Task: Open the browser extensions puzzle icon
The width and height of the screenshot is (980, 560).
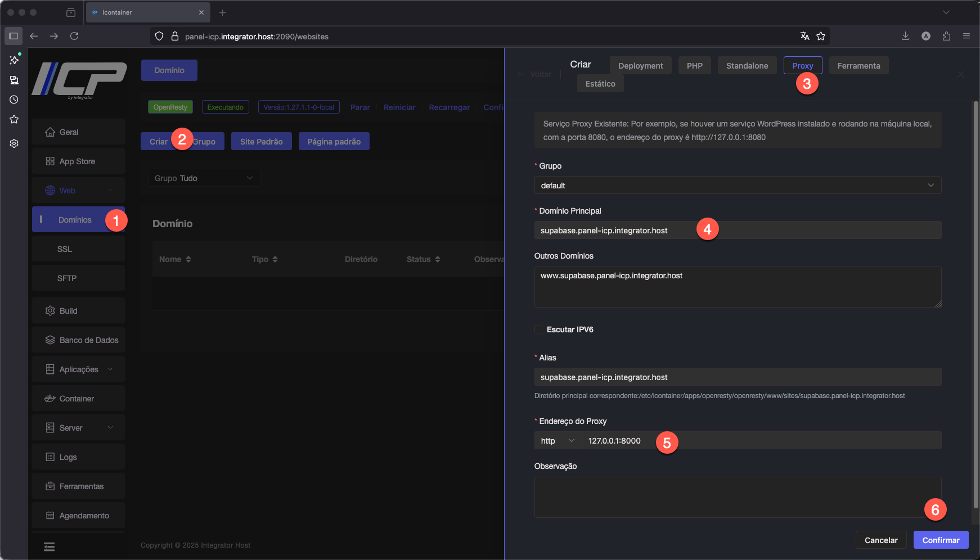Action: 946,36
